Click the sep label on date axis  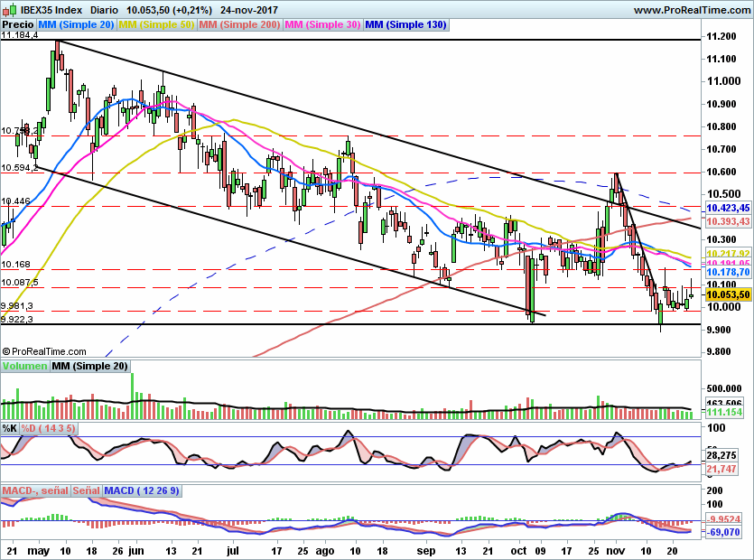(x=426, y=551)
